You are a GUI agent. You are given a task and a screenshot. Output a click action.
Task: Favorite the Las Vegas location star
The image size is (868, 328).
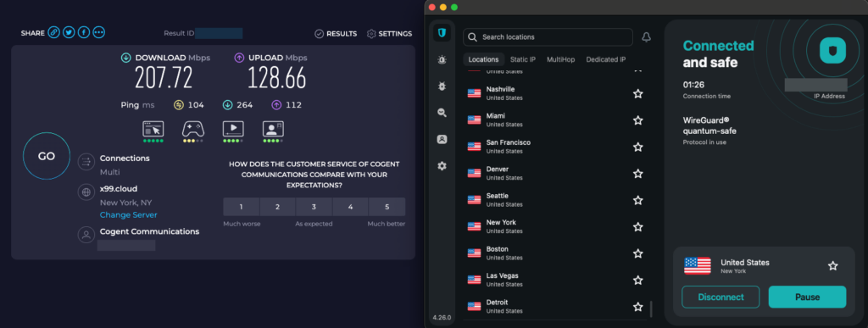[637, 280]
